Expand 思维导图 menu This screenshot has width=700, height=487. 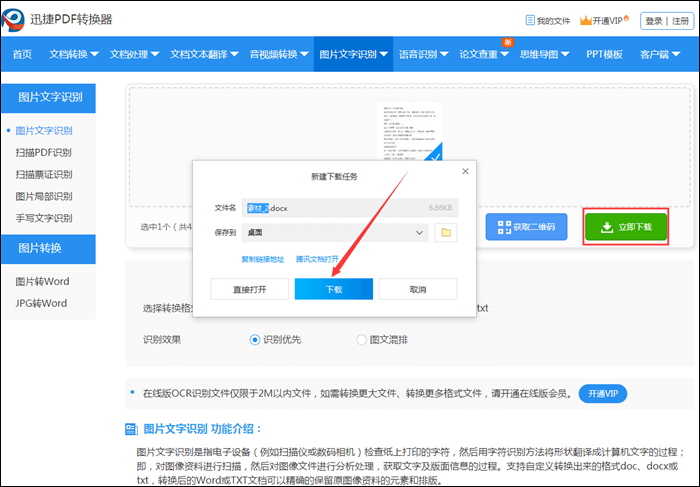pyautogui.click(x=544, y=54)
